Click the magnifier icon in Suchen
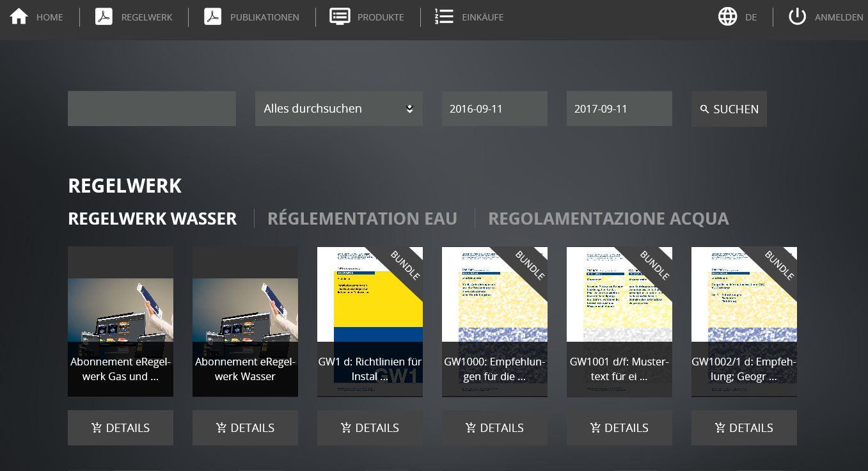The height and width of the screenshot is (471, 868). [x=705, y=109]
